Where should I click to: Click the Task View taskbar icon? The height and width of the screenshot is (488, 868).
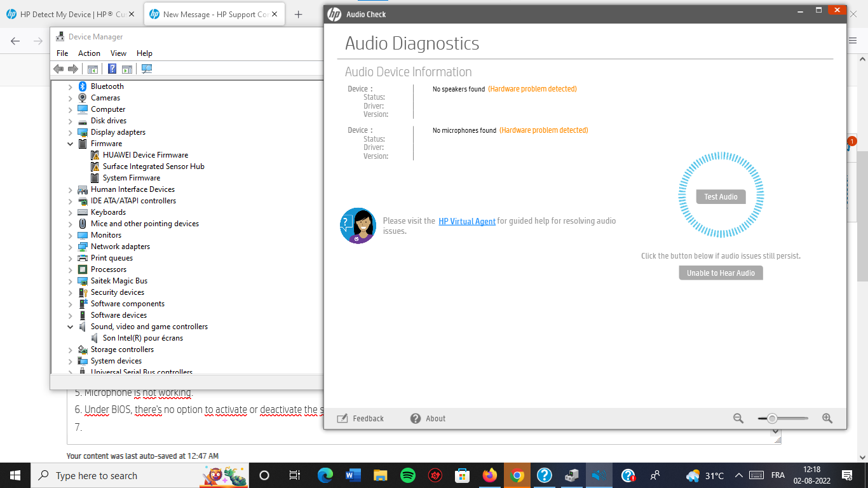tap(294, 475)
